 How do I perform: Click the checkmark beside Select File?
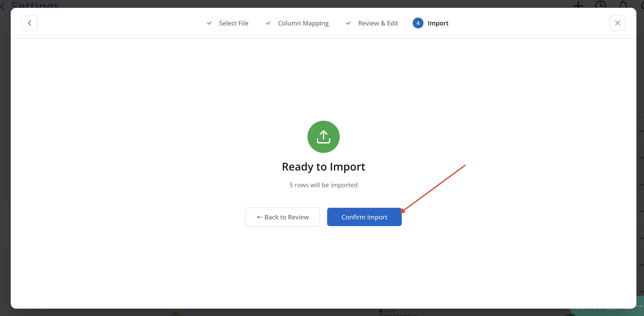point(209,23)
